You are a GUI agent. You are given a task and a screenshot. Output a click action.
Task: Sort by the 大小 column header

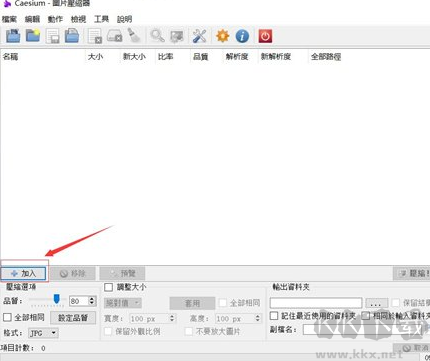[95, 57]
